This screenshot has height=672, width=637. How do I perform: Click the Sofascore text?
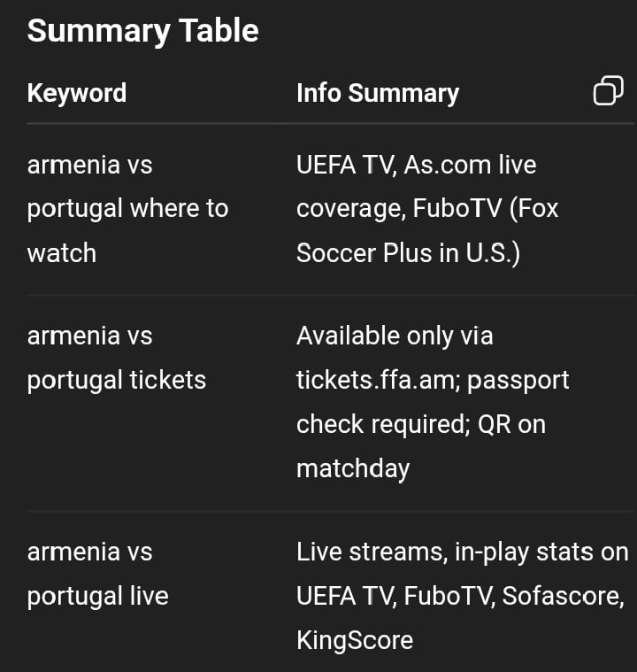click(561, 596)
